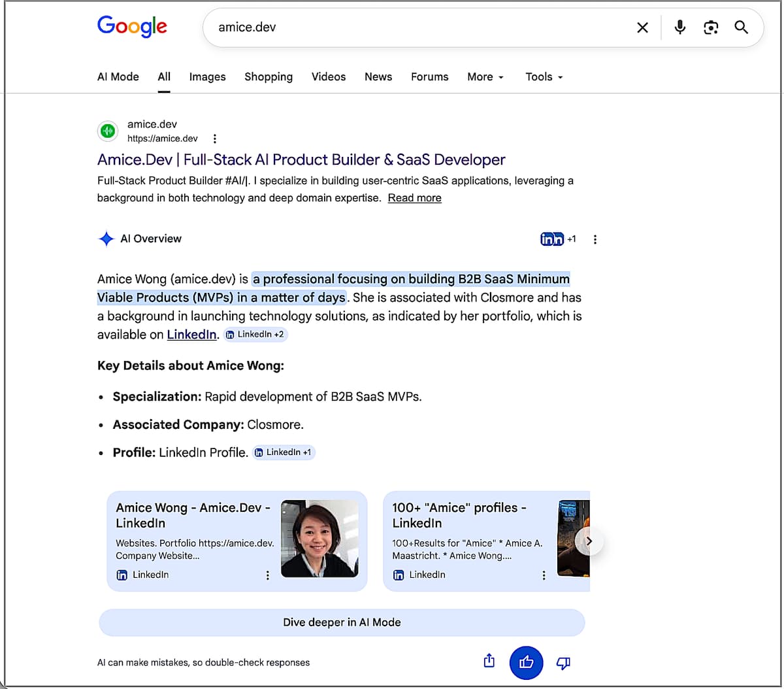Switch to the Images tab
The height and width of the screenshot is (689, 784).
pos(207,77)
